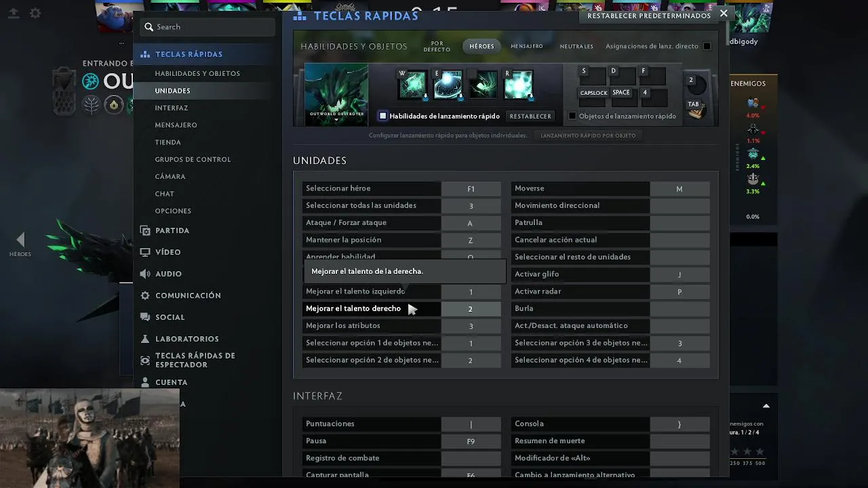Expand the panel with the up chevron at right
This screenshot has height=488, width=868.
766,406
